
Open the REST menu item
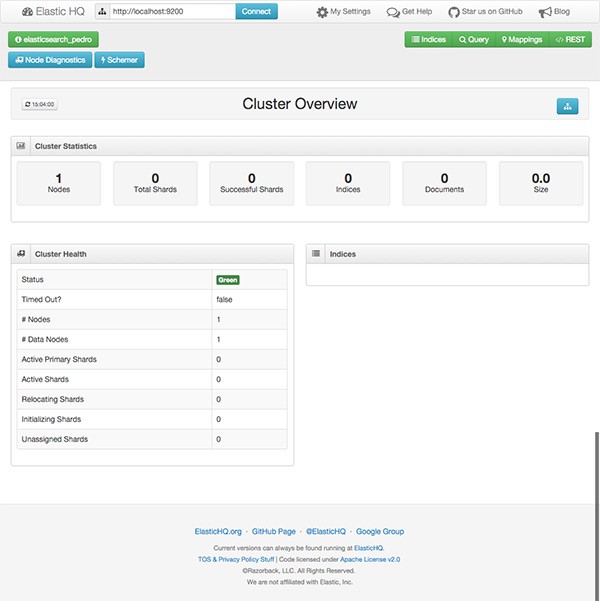(x=570, y=39)
